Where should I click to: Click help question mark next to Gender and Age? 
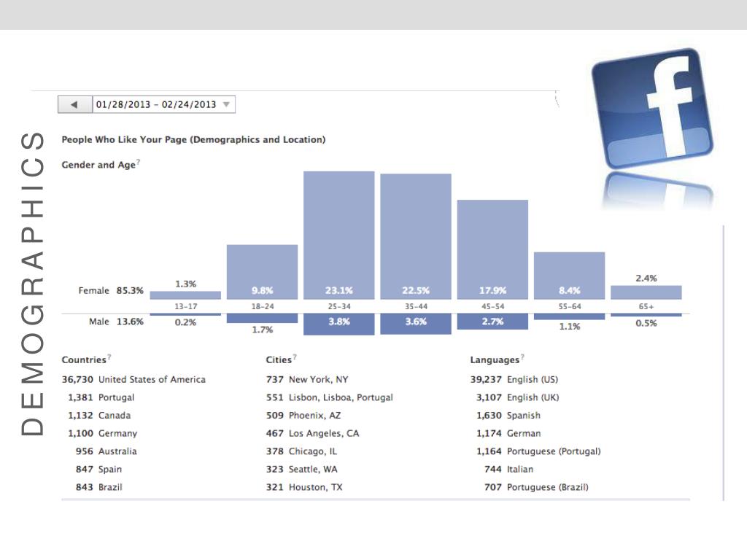pyautogui.click(x=138, y=162)
